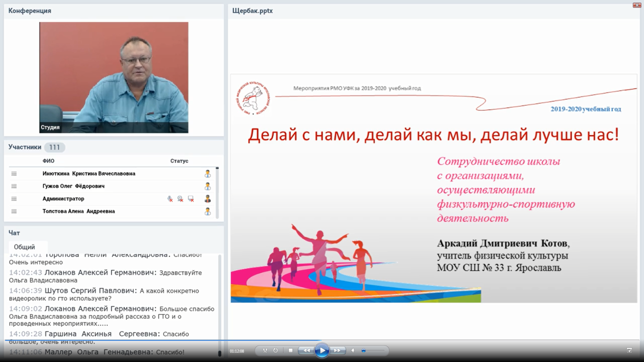Viewport: 644px width, 362px height.
Task: Click the Студия video thumbnail
Action: coord(114,77)
